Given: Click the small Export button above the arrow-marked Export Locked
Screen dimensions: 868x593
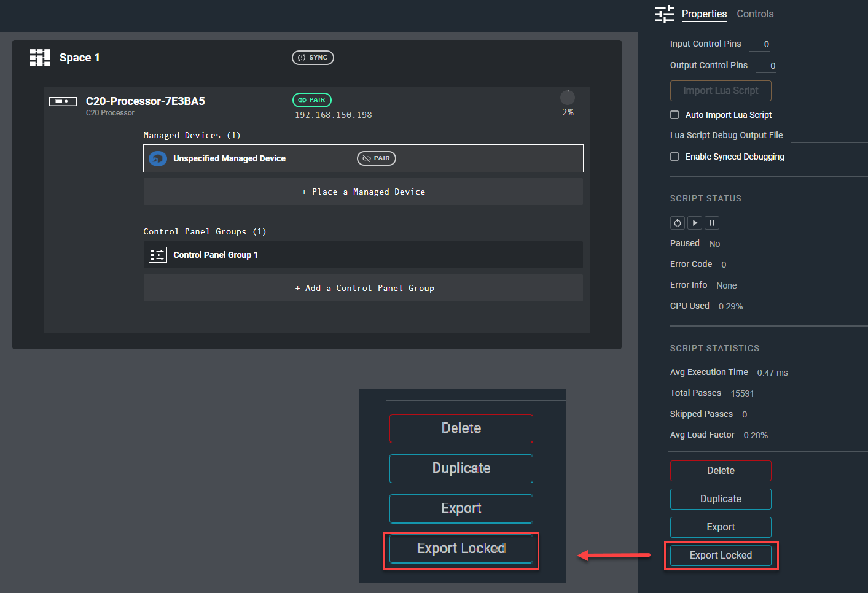Looking at the screenshot, I should click(721, 527).
